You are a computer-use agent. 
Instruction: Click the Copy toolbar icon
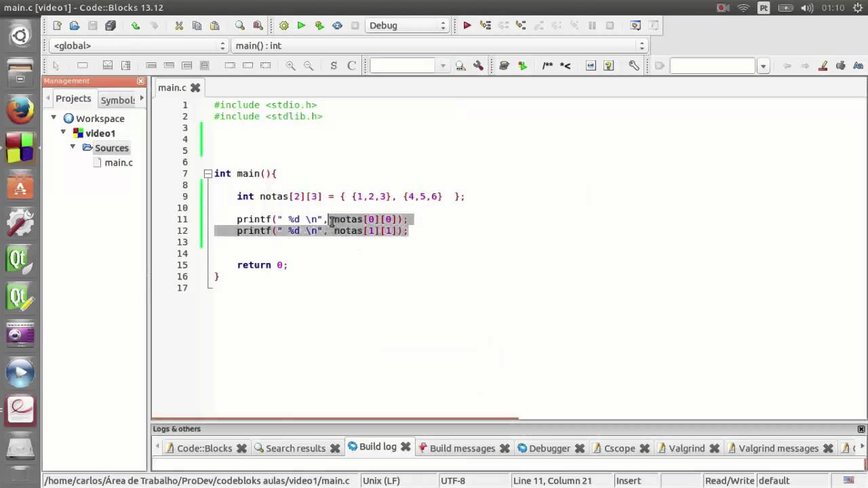point(197,26)
